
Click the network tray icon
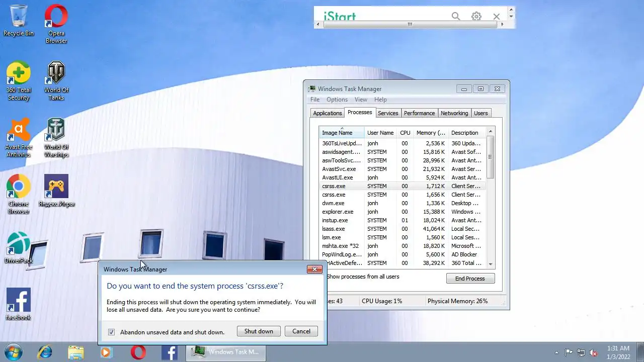(581, 352)
